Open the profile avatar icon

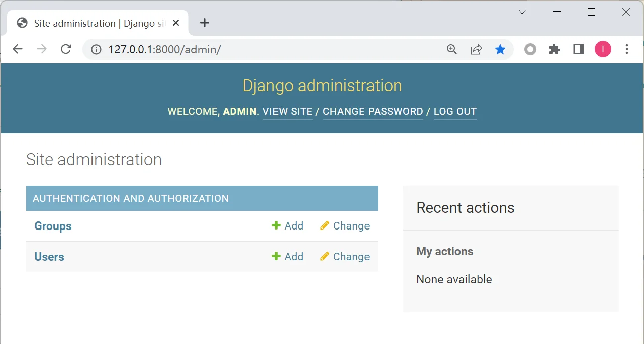pos(603,49)
